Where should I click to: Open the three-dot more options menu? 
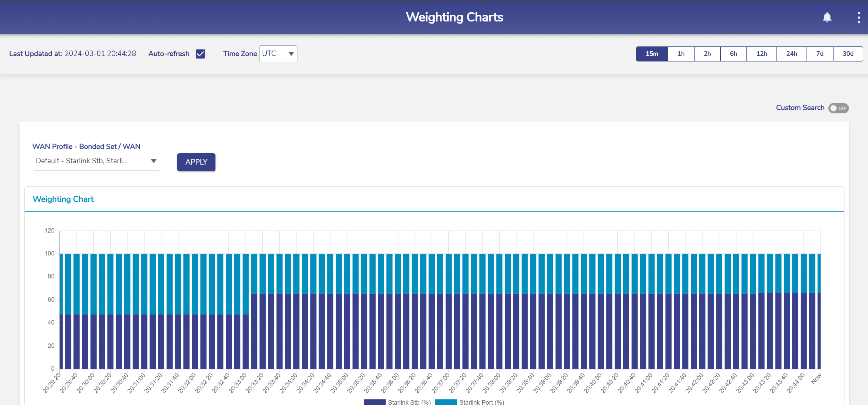click(x=859, y=17)
